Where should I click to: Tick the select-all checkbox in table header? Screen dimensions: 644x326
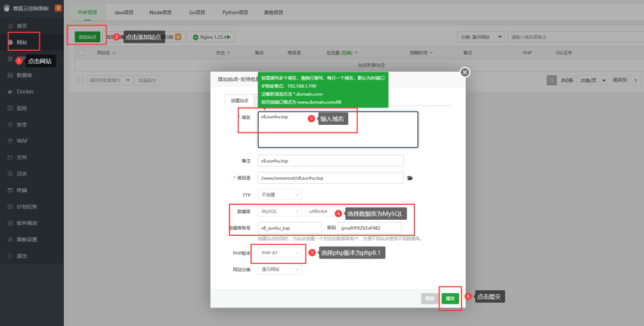(x=81, y=53)
